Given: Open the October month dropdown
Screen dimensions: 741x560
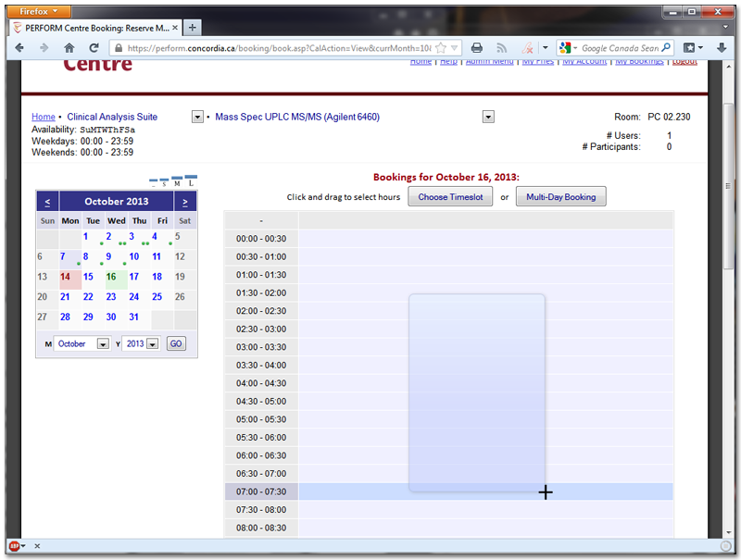Looking at the screenshot, I should (x=103, y=343).
